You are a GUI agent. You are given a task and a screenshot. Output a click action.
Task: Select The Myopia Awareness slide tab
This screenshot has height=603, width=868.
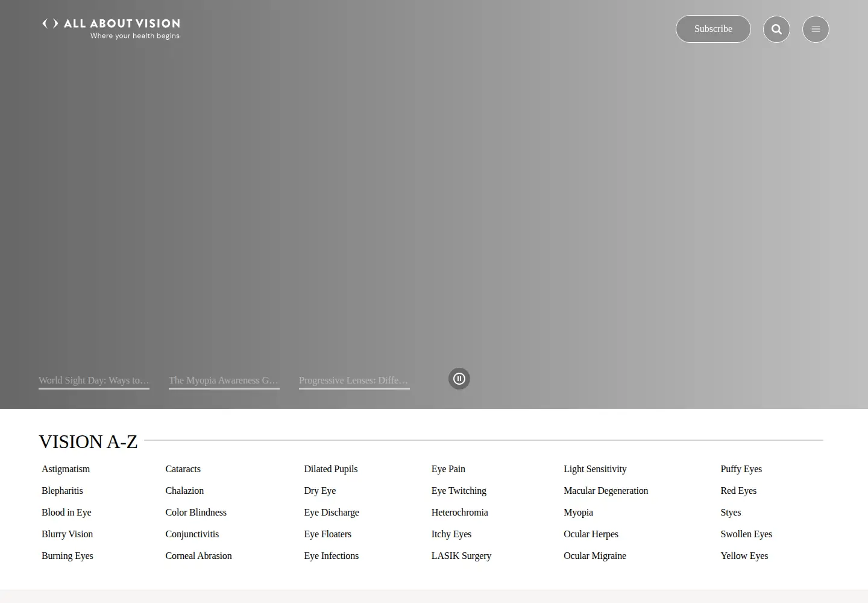[x=224, y=380]
